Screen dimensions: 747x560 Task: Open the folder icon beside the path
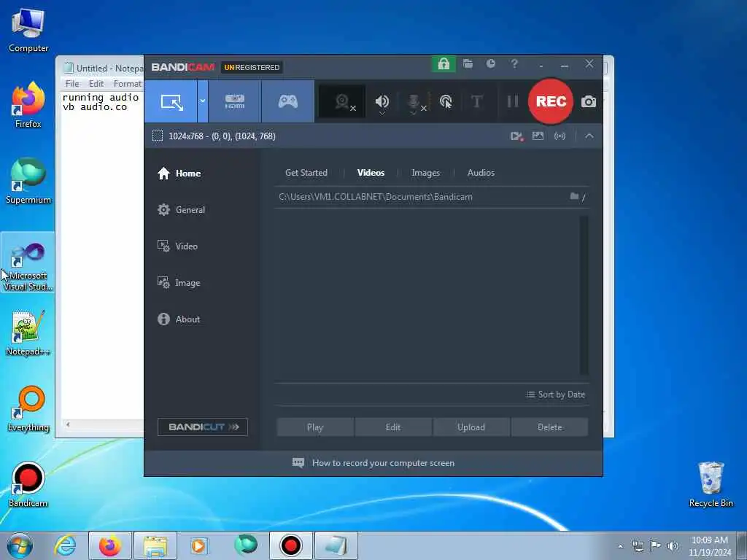pyautogui.click(x=574, y=197)
